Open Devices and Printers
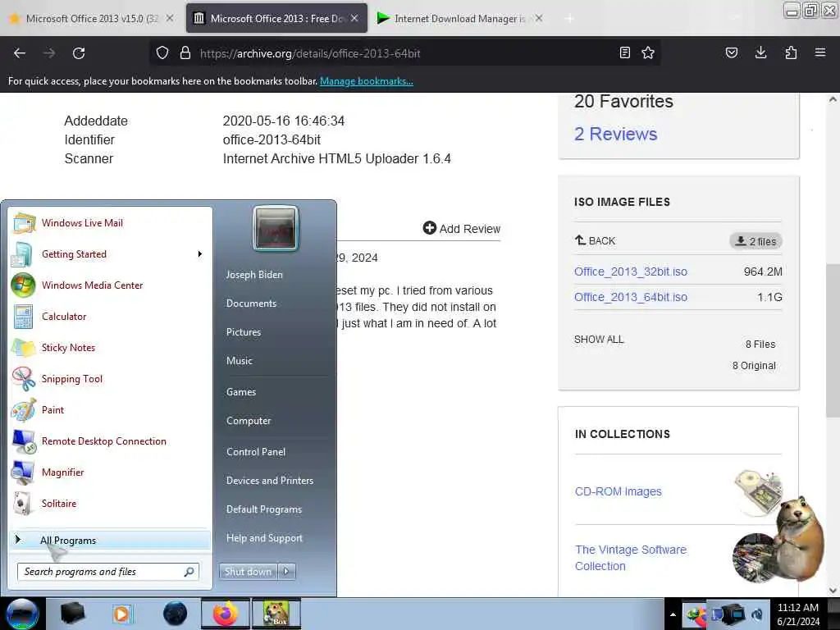840x630 pixels. coord(269,481)
